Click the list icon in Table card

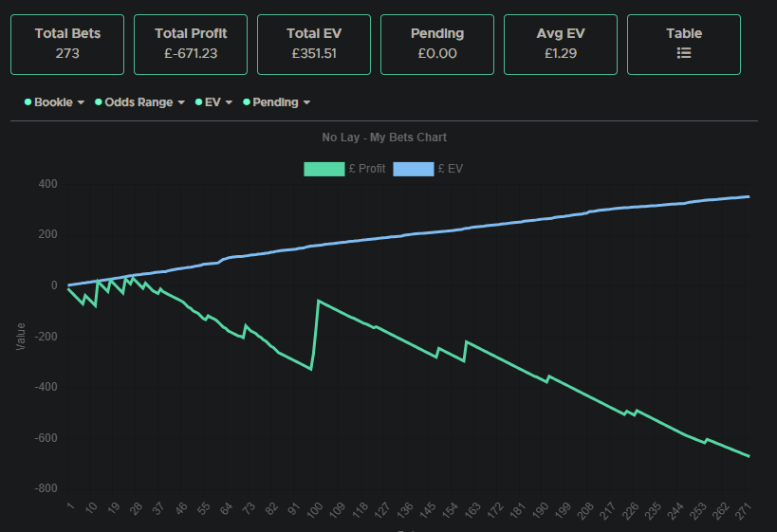pyautogui.click(x=684, y=54)
